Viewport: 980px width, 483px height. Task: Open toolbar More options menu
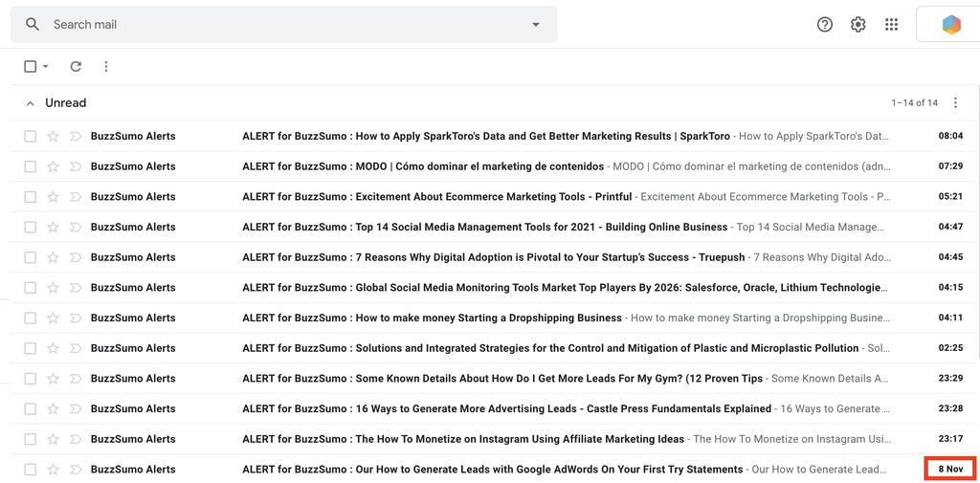coord(106,67)
